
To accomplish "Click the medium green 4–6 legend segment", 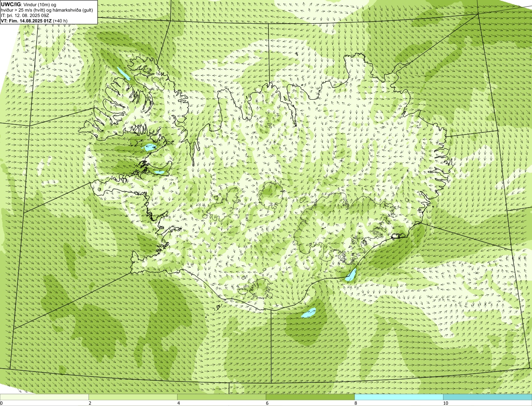I will tap(222, 397).
